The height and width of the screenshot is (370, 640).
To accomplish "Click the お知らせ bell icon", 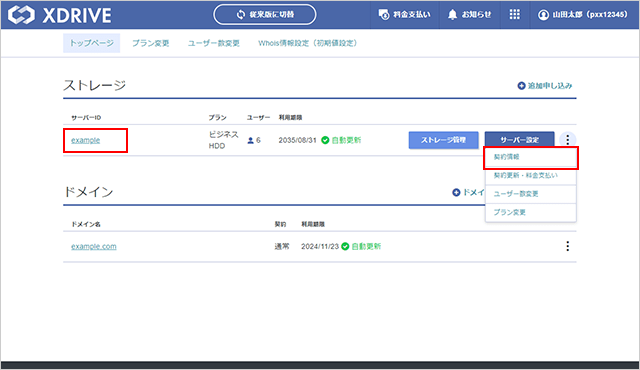I will point(452,15).
